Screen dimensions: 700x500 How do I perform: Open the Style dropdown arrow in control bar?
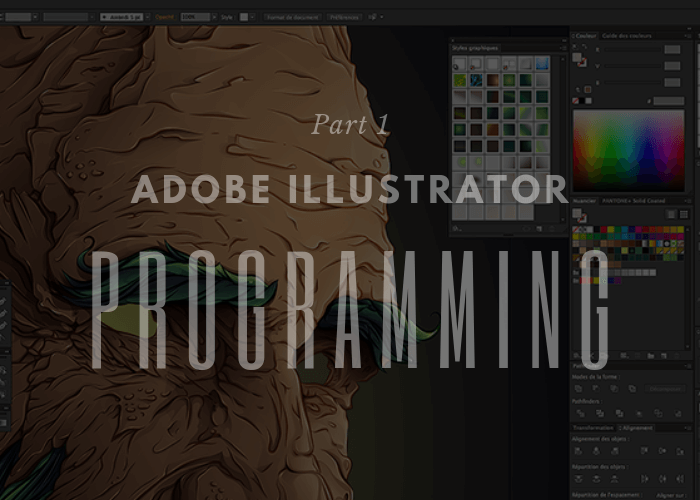click(253, 17)
